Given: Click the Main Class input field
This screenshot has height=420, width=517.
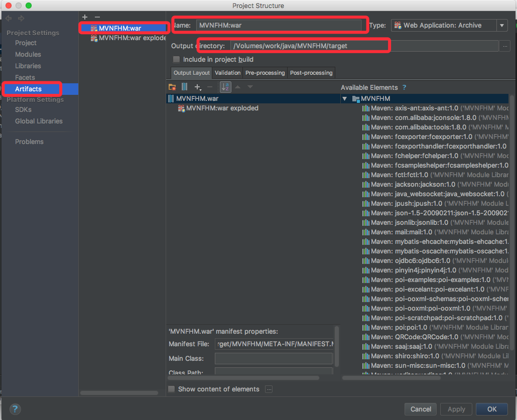Looking at the screenshot, I should [x=274, y=359].
